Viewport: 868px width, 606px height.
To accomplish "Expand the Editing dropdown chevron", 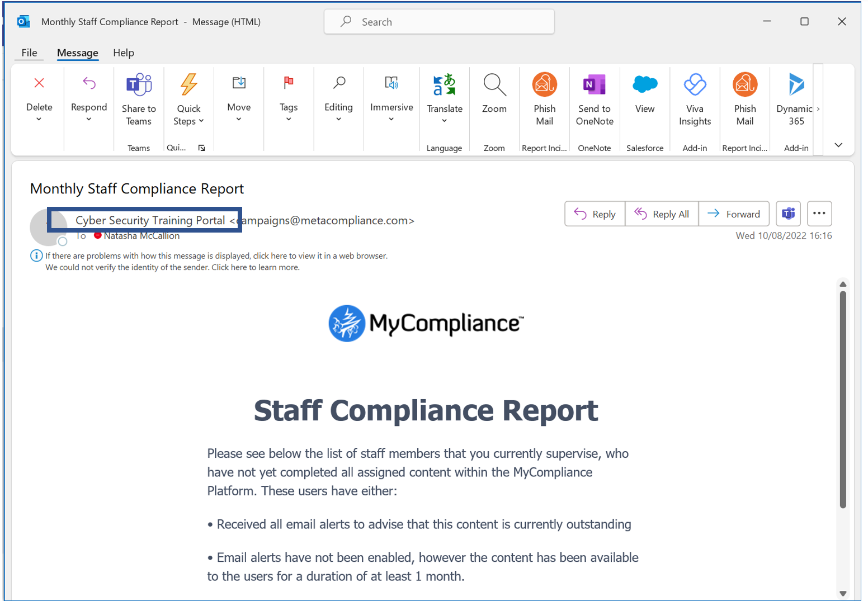I will tap(339, 119).
